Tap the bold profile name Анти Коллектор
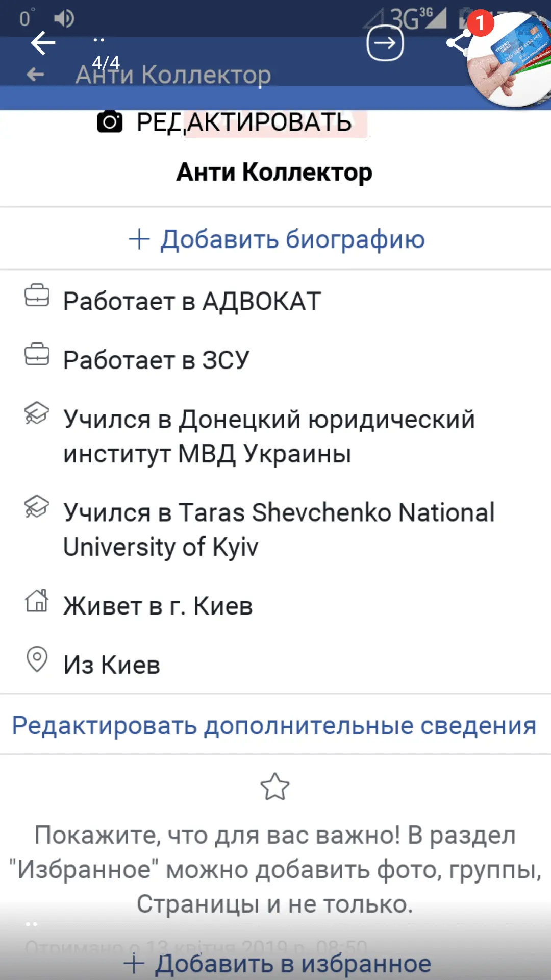The height and width of the screenshot is (980, 551). [274, 172]
